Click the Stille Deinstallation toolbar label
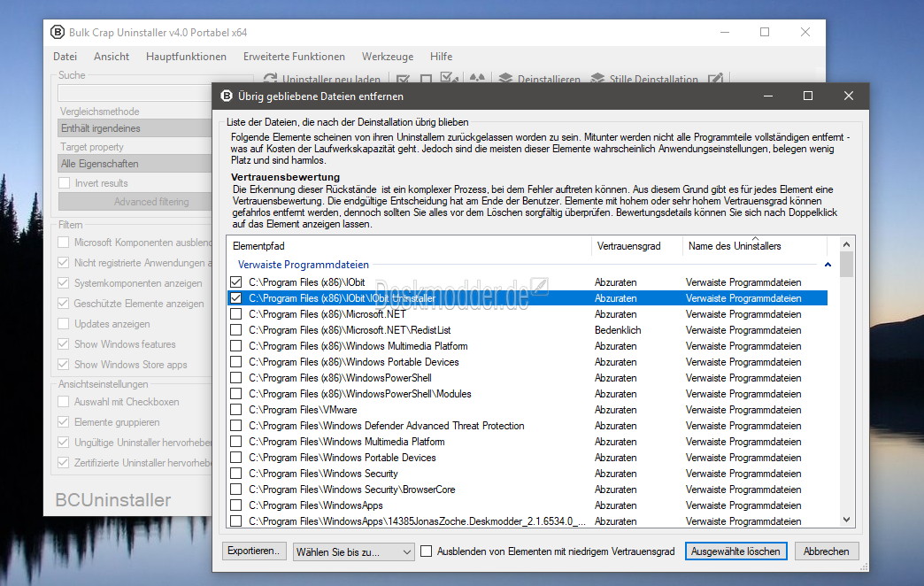This screenshot has height=586, width=924. coord(653,79)
